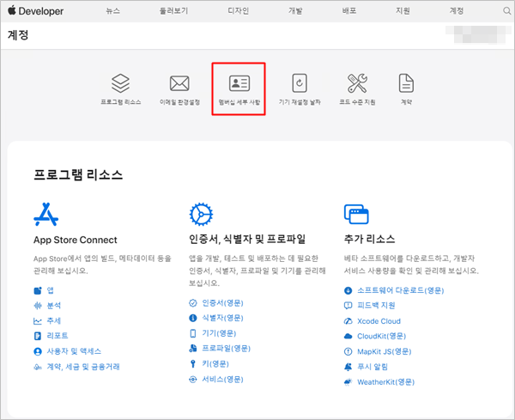The image size is (515, 420).
Task: Open the 개발 menu item
Action: 295,11
